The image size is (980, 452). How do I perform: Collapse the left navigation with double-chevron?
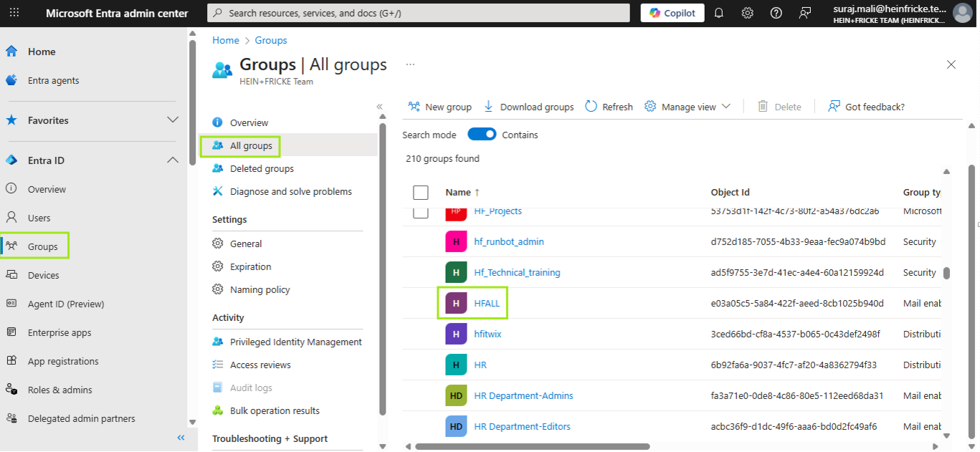tap(181, 438)
